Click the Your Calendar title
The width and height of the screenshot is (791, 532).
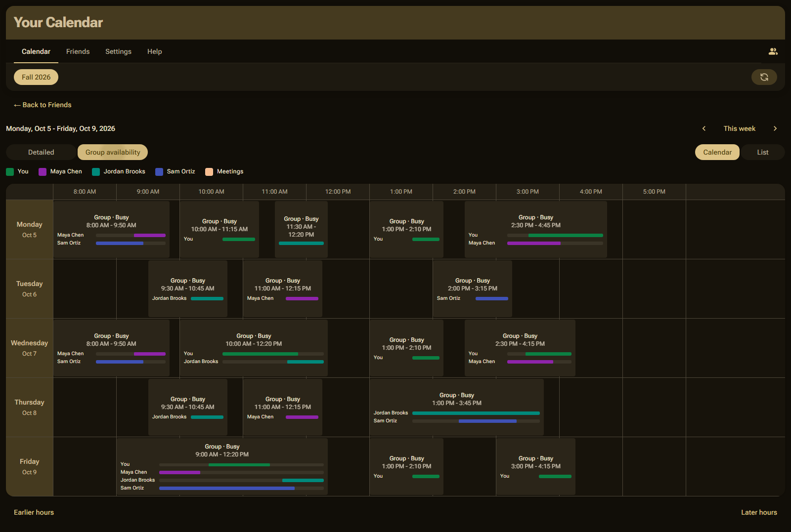(x=58, y=22)
